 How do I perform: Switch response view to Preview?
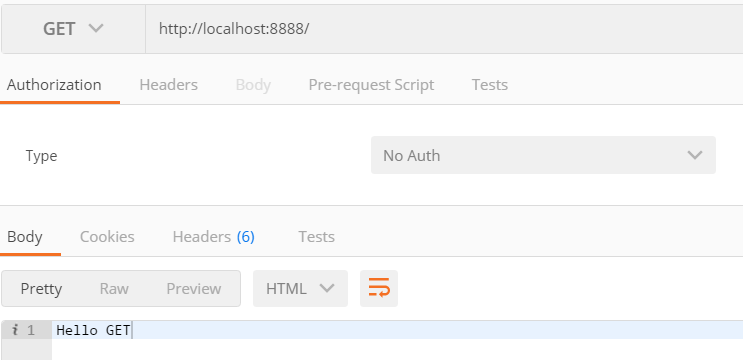click(194, 288)
